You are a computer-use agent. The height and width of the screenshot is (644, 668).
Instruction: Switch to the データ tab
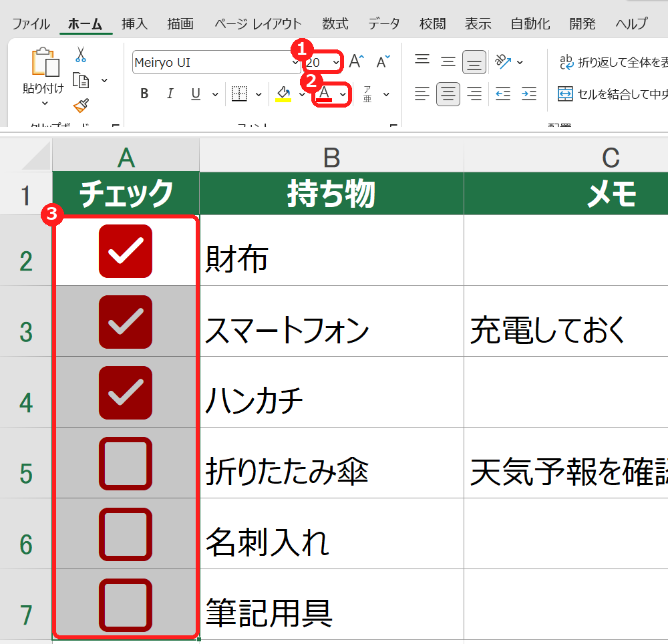(384, 24)
